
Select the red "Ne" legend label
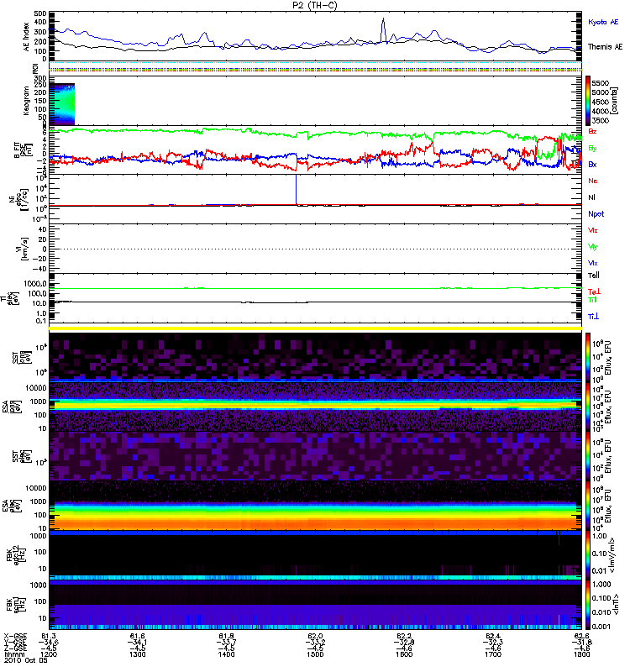pyautogui.click(x=593, y=181)
